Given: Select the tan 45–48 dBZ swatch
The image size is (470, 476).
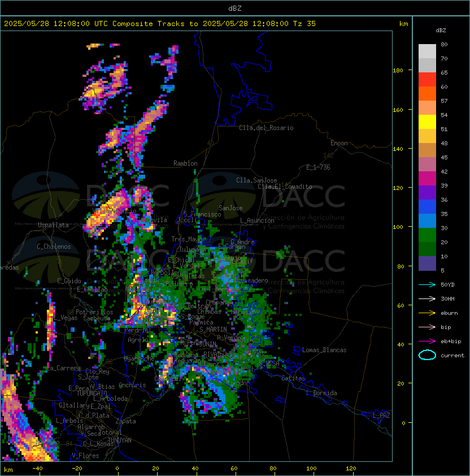Looking at the screenshot, I should (427, 150).
